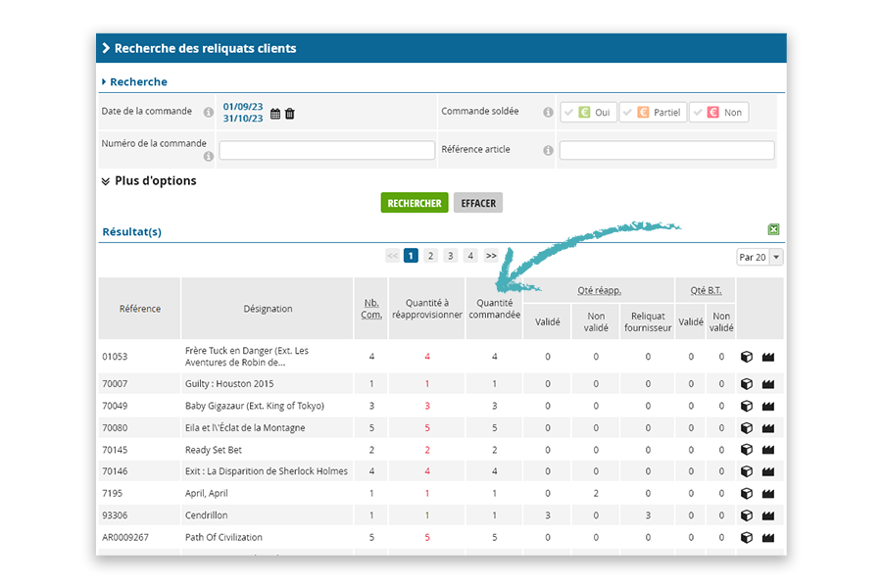Image resolution: width=882 pixels, height=588 pixels.
Task: Focus the Référence article input field
Action: (666, 150)
